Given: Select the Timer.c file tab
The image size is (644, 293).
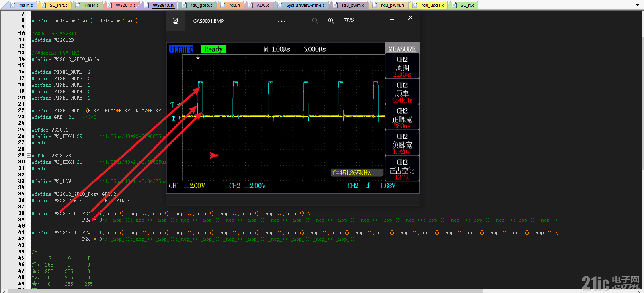Looking at the screenshot, I should pos(87,5).
